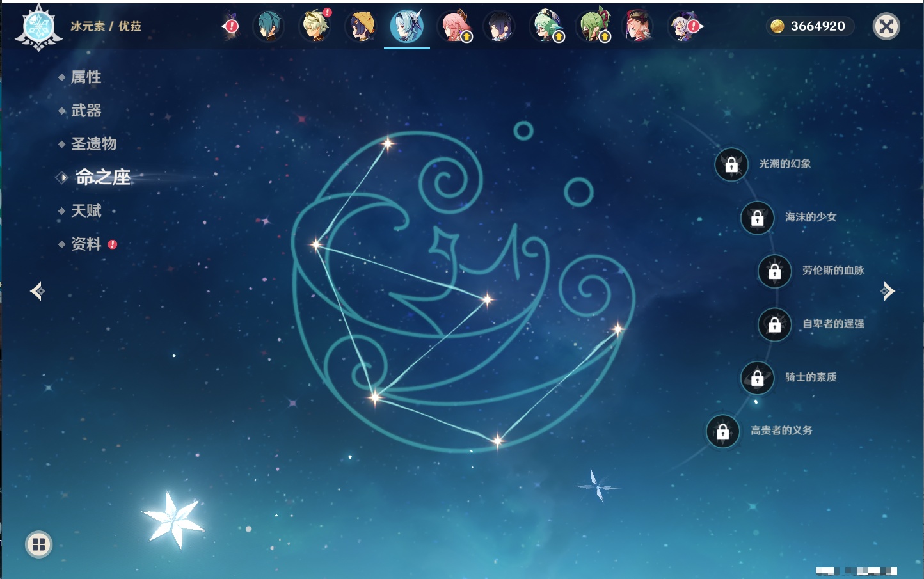
Task: Open locked constellation 高贵者的义务 lock icon
Action: pyautogui.click(x=723, y=431)
